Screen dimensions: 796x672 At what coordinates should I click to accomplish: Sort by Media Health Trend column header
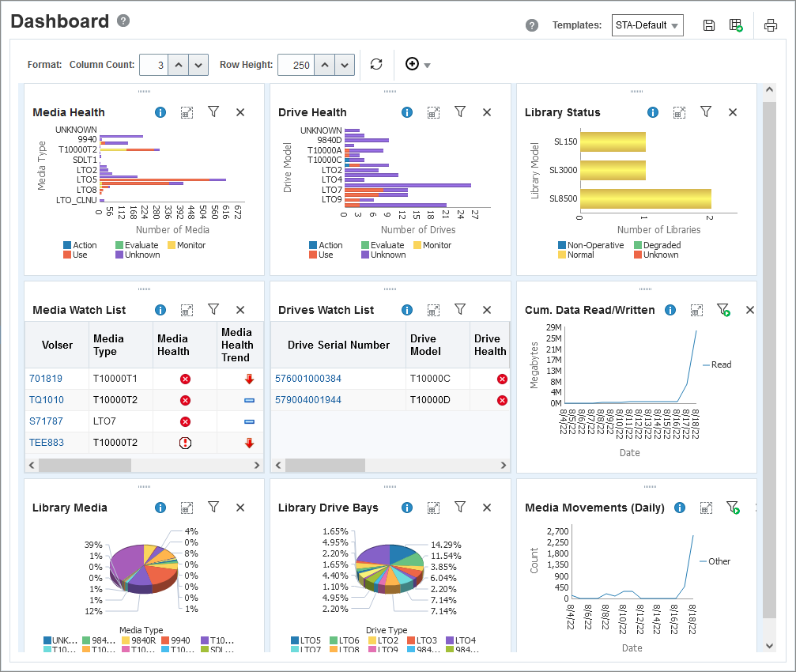click(240, 345)
